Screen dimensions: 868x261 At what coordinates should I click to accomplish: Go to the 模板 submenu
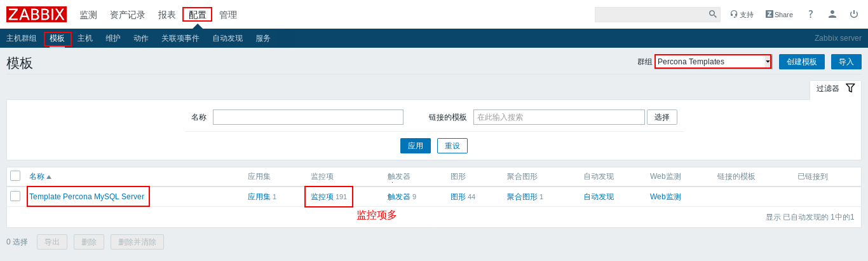(x=57, y=38)
